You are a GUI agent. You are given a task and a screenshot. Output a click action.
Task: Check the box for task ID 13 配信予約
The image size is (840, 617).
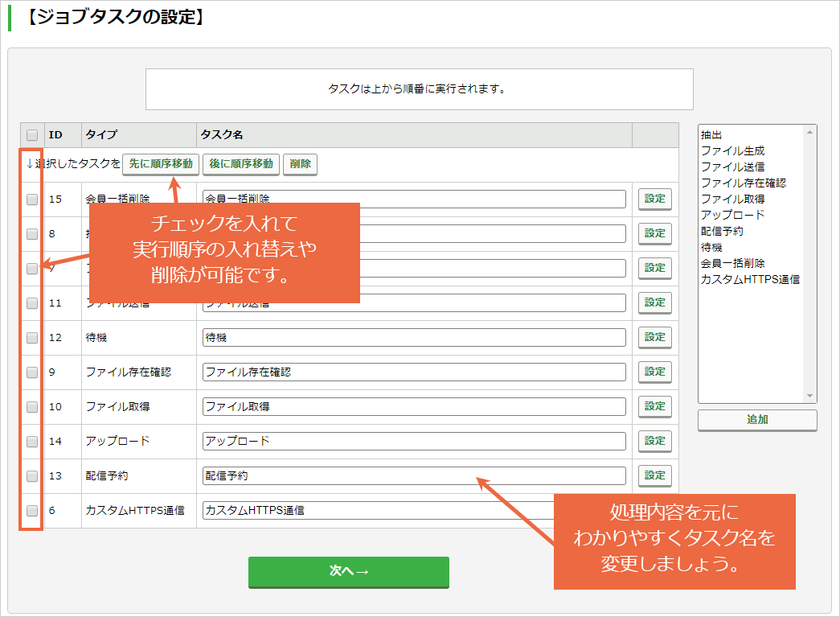[32, 476]
